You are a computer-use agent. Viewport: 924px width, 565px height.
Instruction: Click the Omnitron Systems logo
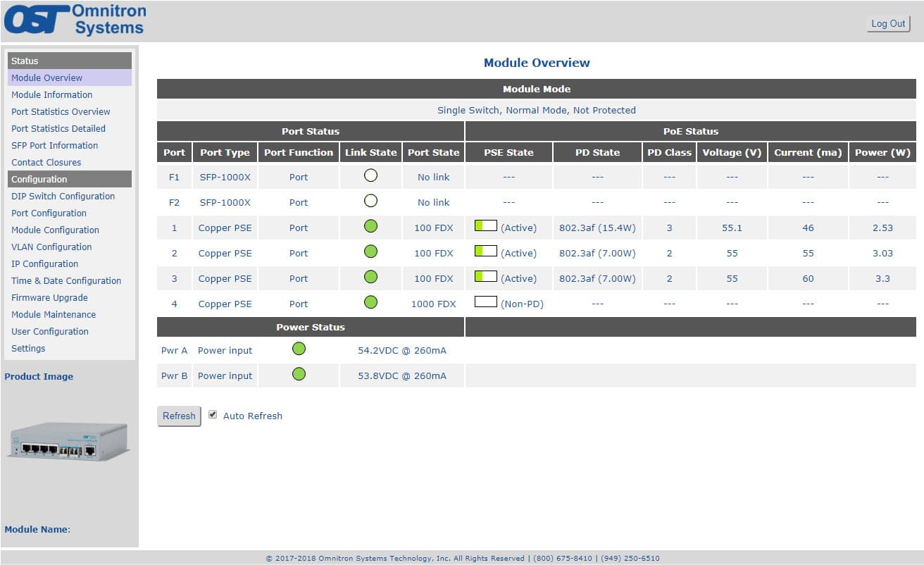tap(75, 20)
